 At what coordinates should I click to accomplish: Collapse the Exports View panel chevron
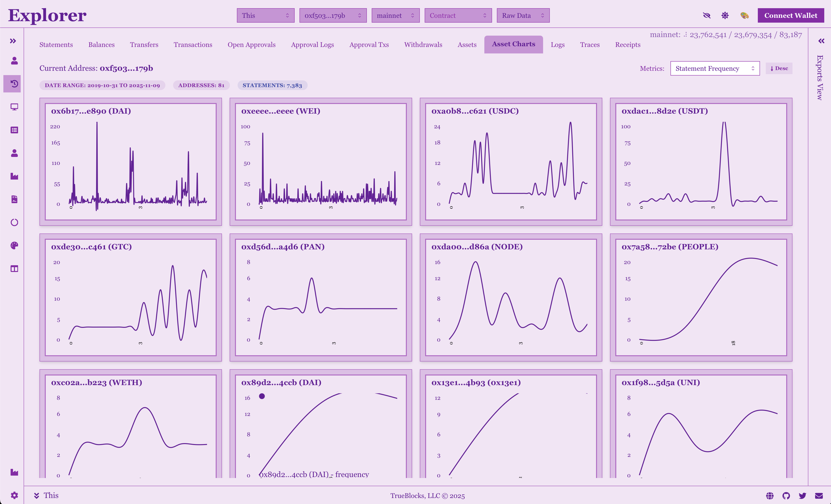pyautogui.click(x=821, y=41)
